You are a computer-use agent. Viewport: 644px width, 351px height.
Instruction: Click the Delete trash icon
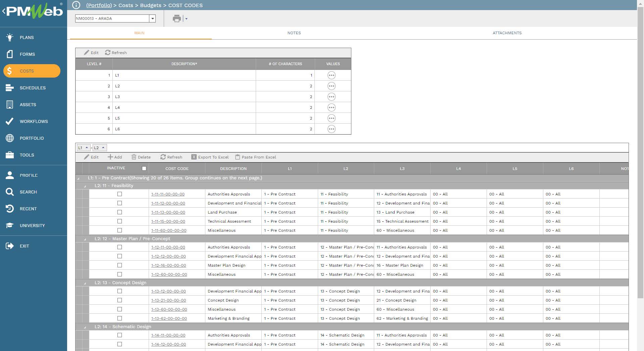(134, 157)
